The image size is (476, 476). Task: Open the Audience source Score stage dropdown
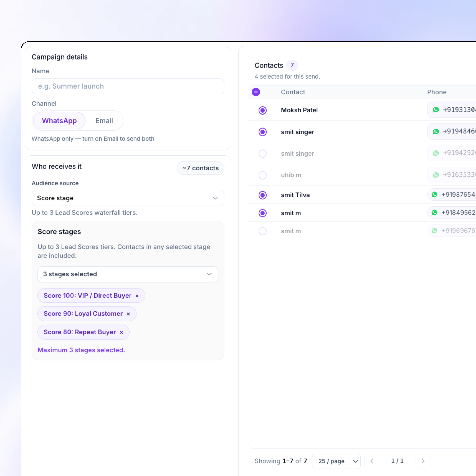[128, 198]
